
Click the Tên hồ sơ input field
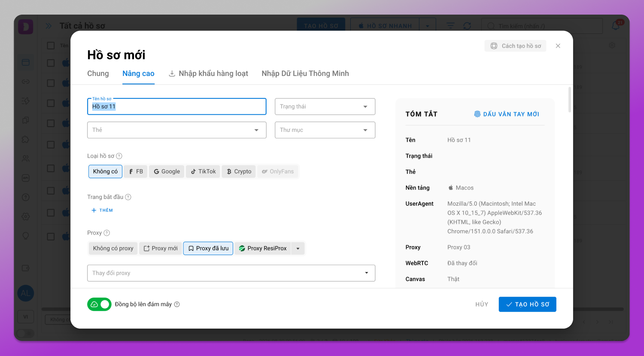(x=176, y=106)
